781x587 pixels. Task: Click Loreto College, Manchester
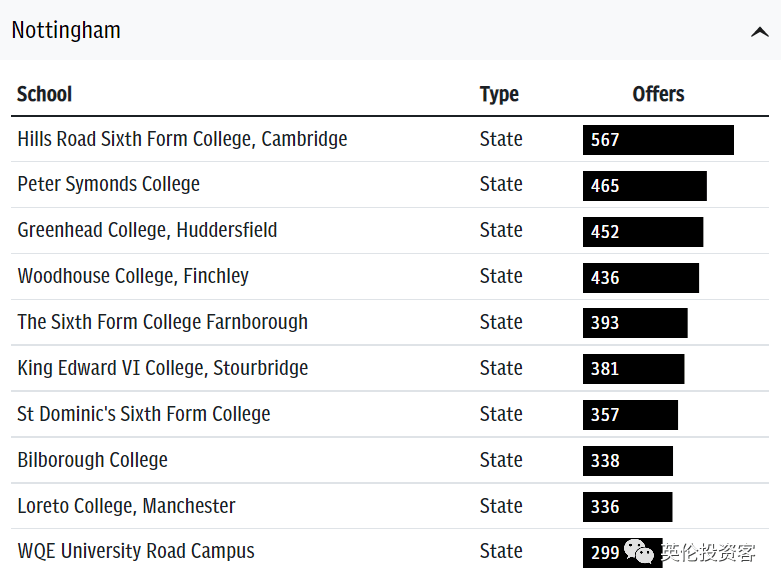126,506
